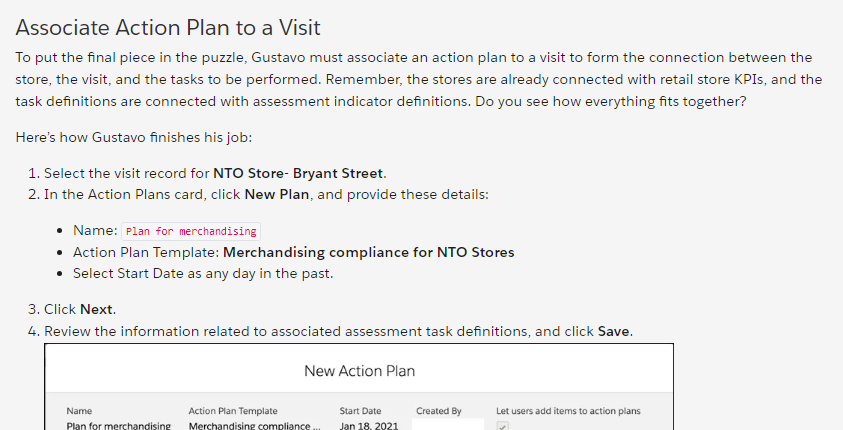Click the 'Action Plan Template' column label
Screen dimensions: 843x430
pyautogui.click(x=233, y=411)
